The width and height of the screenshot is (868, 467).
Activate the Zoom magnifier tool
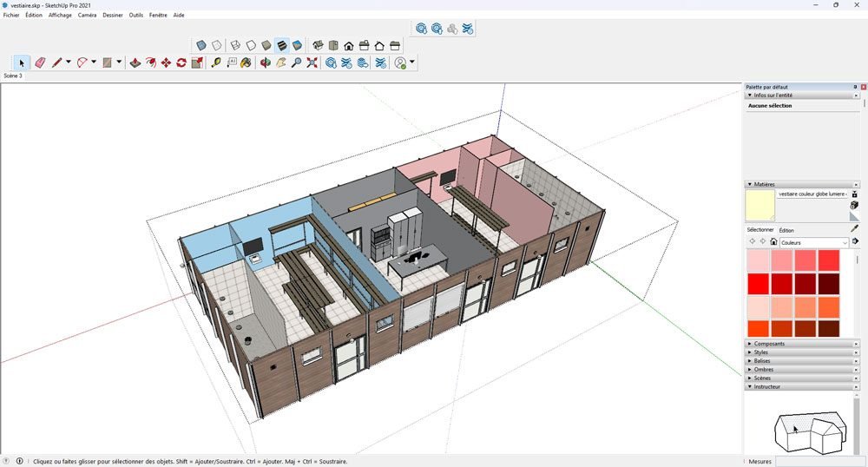point(297,63)
